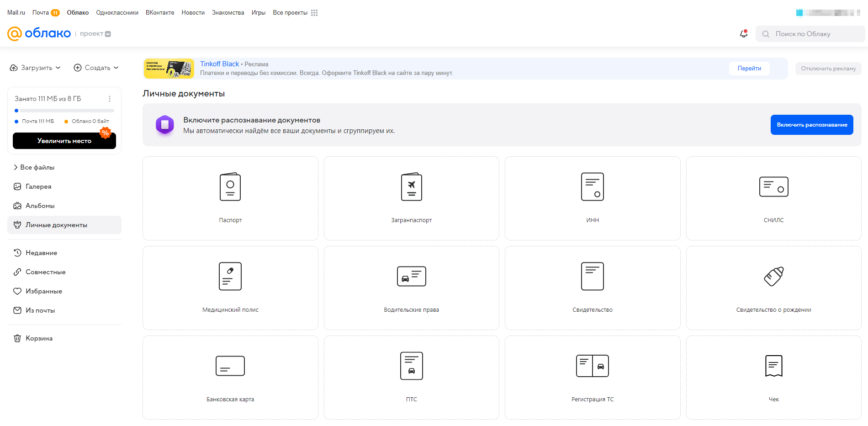Select the Банковская карта icon
This screenshot has height=426, width=868.
tap(230, 366)
